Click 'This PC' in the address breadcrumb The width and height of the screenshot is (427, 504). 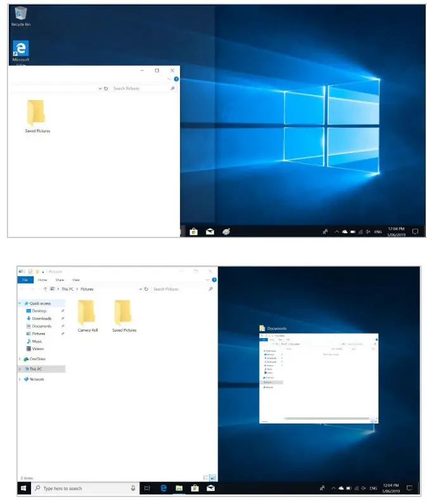(x=68, y=289)
